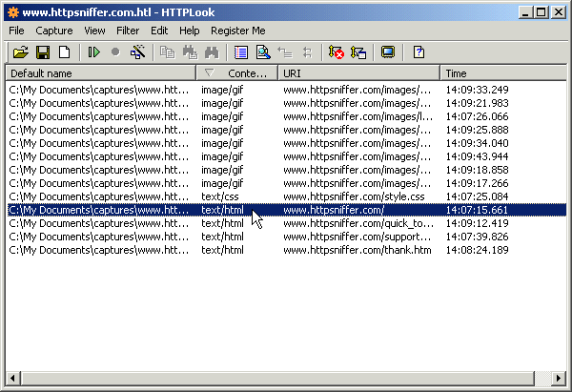Click URI www.httpsniffer.com/support...
This screenshot has height=392, width=572.
(357, 237)
